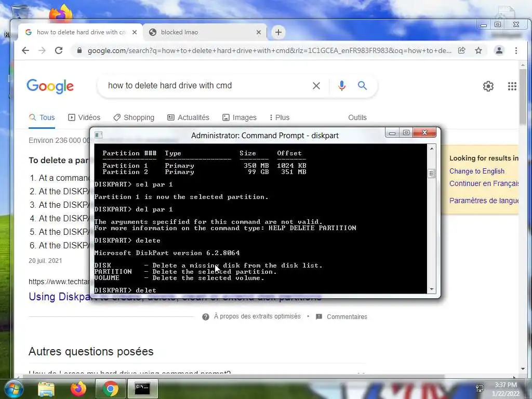Image resolution: width=532 pixels, height=399 pixels.
Task: Open the Chrome profile avatar
Action: pos(499,50)
